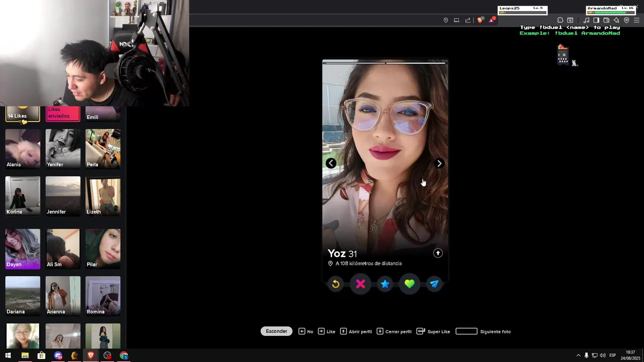This screenshot has width=644, height=362.
Task: Open Yoz's profile with the up-arrow icon
Action: coord(438,253)
